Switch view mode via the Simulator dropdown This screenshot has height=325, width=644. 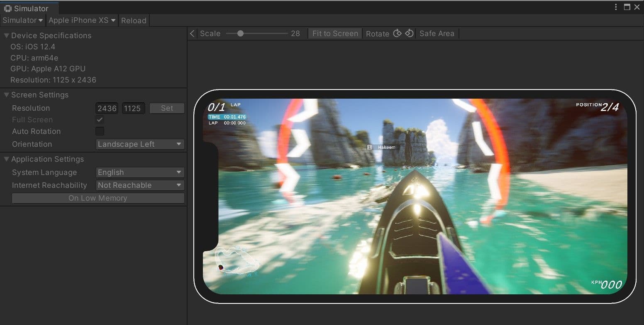22,20
